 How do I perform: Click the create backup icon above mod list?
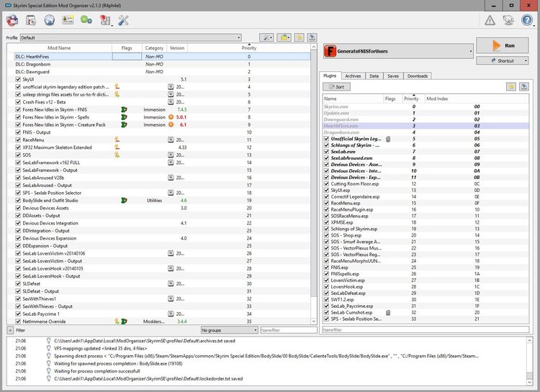tap(312, 37)
